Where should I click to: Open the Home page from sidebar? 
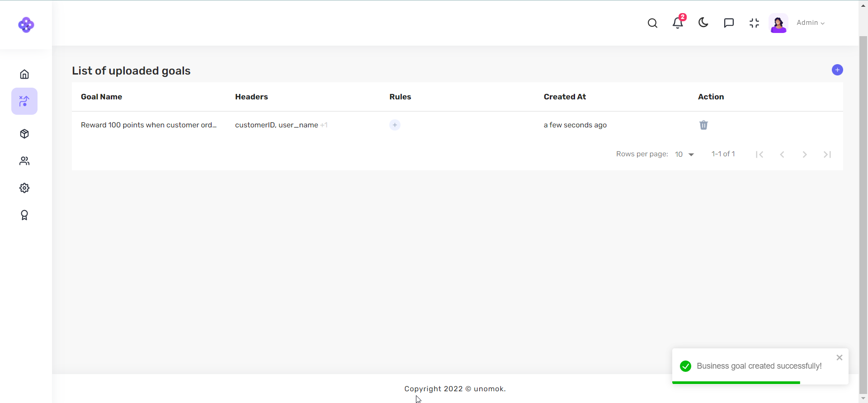coord(24,74)
